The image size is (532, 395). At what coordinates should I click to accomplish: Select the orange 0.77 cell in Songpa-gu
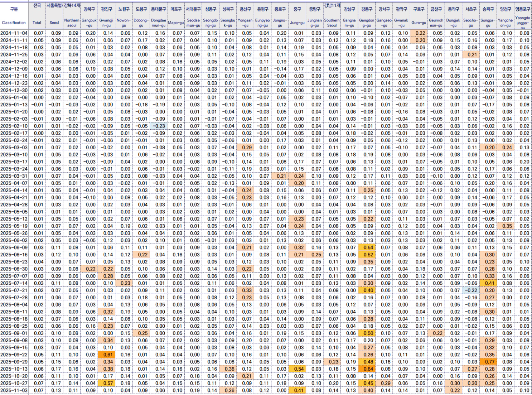[x=489, y=362]
